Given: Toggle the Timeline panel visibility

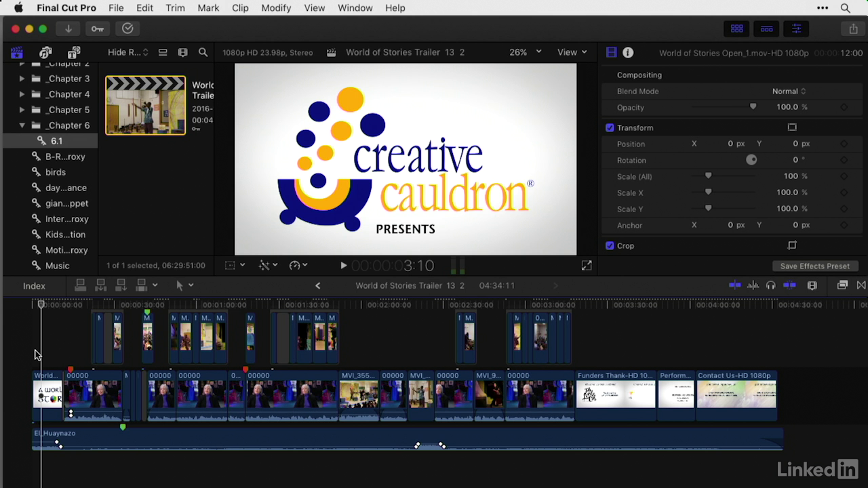Looking at the screenshot, I should pyautogui.click(x=766, y=28).
